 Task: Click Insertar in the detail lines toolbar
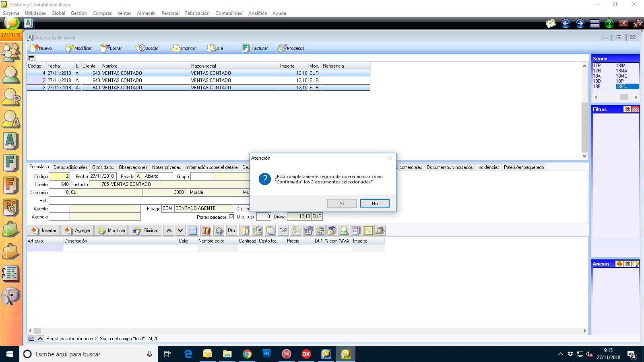click(x=43, y=230)
